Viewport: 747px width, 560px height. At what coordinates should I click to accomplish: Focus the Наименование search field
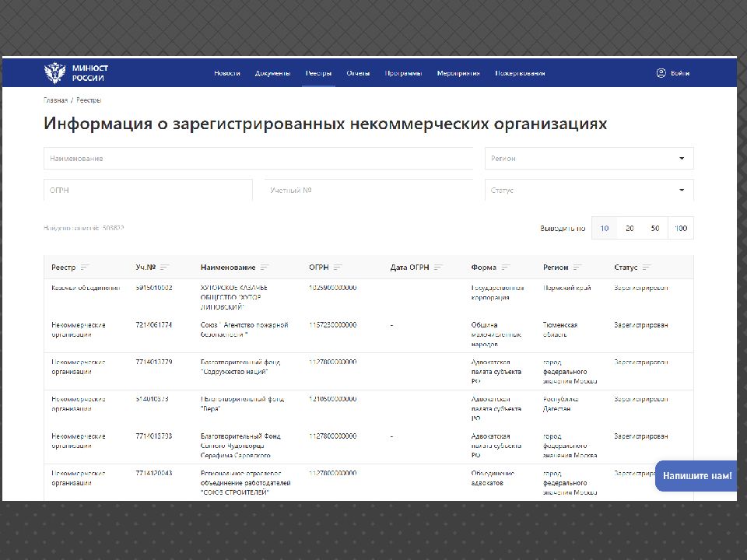pos(258,158)
